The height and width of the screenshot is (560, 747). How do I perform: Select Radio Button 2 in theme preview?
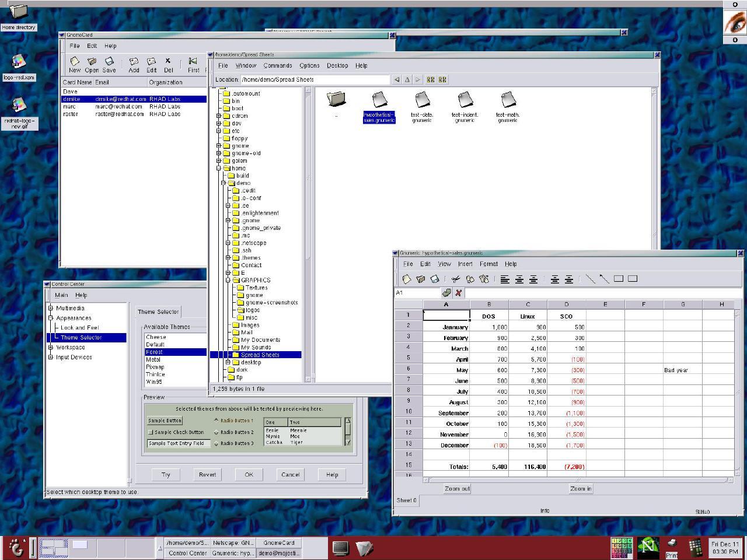click(x=217, y=432)
